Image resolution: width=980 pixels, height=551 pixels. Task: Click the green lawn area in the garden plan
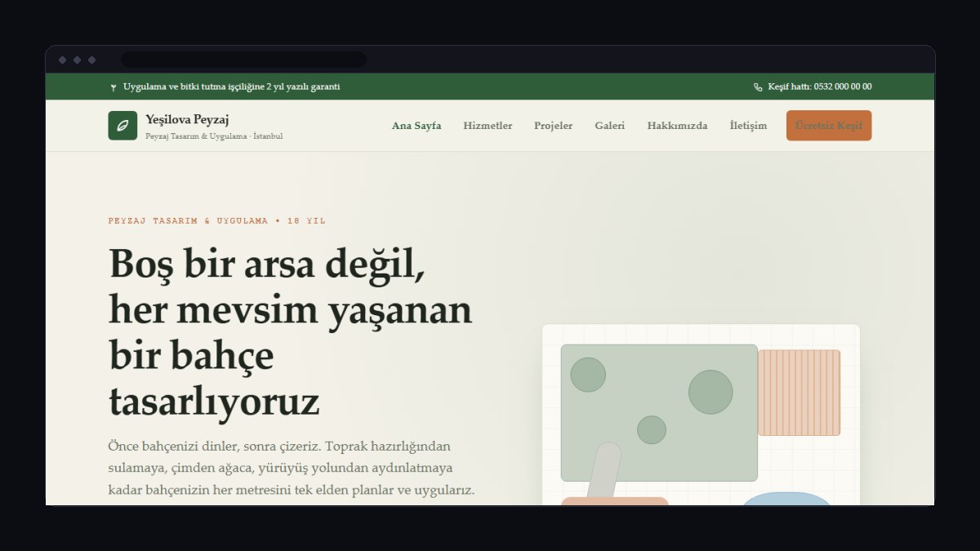[x=659, y=412]
